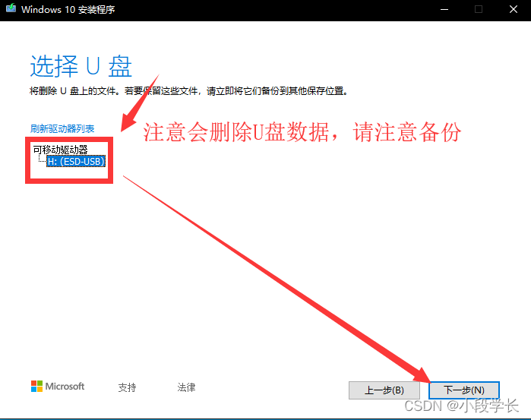Click the 将删除 U 盘上的文件 warning text
The height and width of the screenshot is (420, 531).
189,91
